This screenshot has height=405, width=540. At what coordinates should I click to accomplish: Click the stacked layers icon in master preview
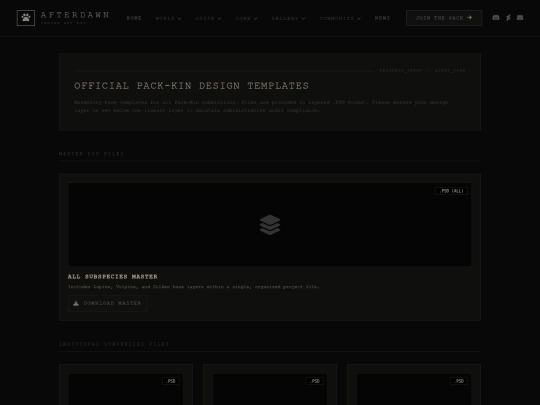tap(270, 225)
